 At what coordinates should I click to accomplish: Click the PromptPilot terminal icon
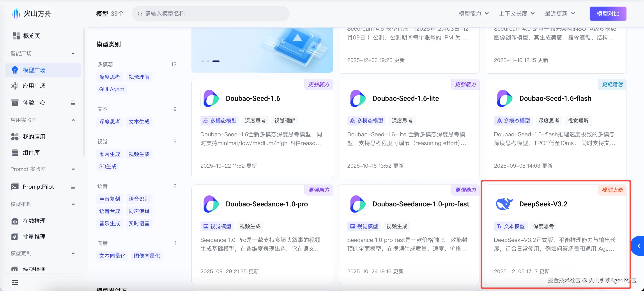15,187
